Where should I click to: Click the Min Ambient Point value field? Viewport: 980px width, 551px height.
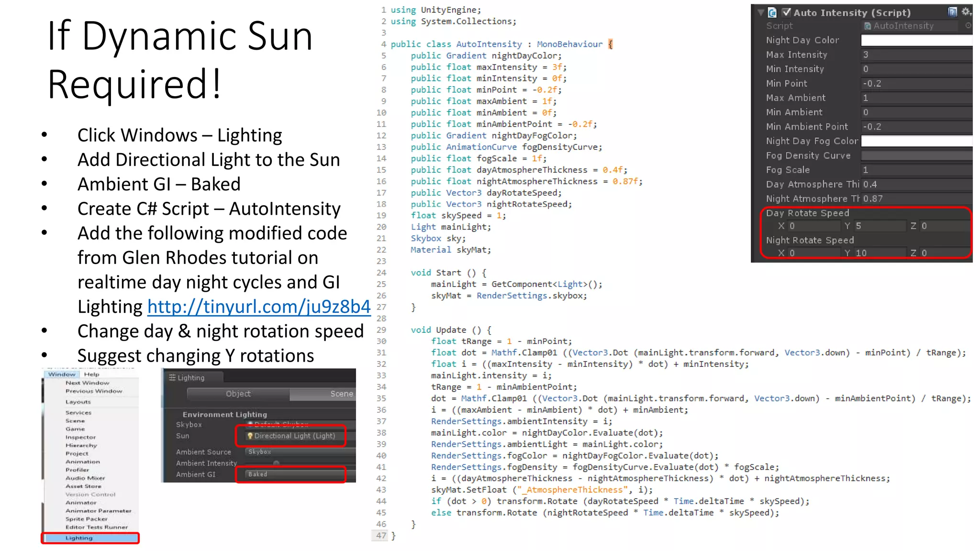tap(917, 127)
